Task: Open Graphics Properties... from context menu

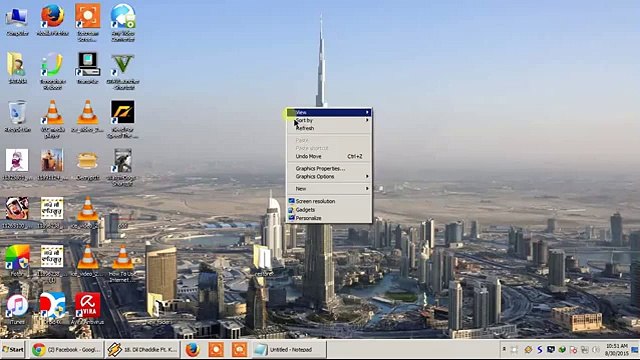Action: (x=329, y=168)
